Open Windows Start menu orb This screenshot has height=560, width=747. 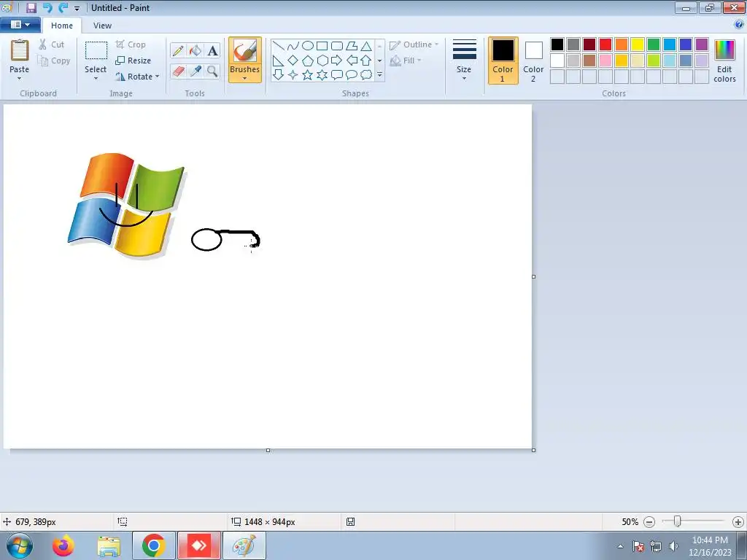[19, 545]
